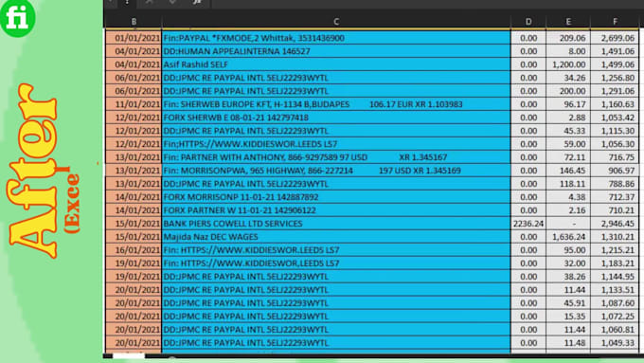Select the Asif Rashid SELF cell

point(336,64)
